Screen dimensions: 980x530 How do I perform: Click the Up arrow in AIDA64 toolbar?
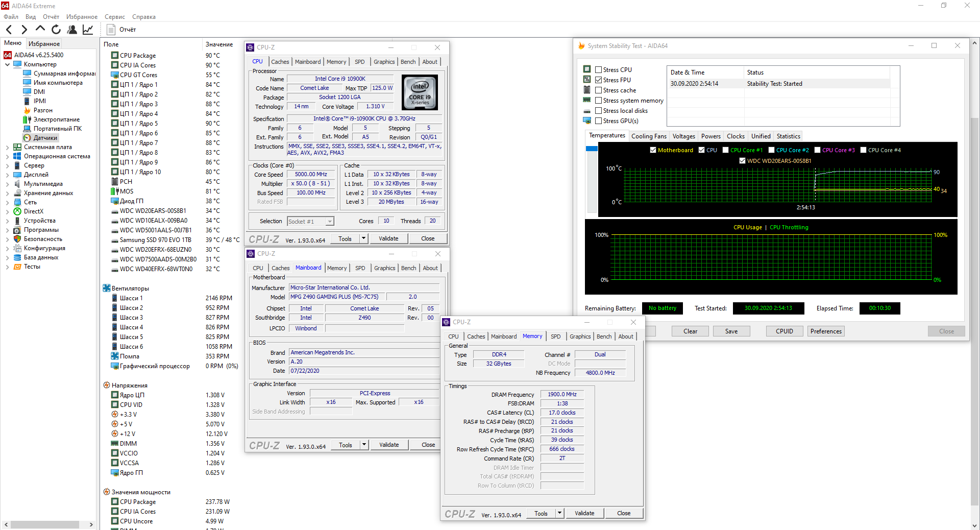40,29
